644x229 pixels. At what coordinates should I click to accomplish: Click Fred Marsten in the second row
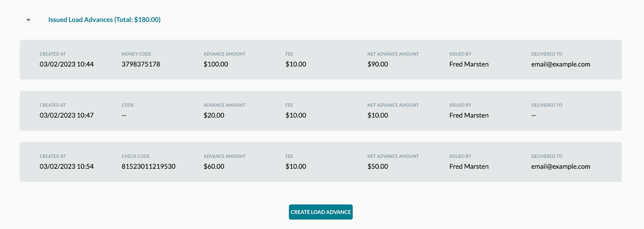point(469,115)
